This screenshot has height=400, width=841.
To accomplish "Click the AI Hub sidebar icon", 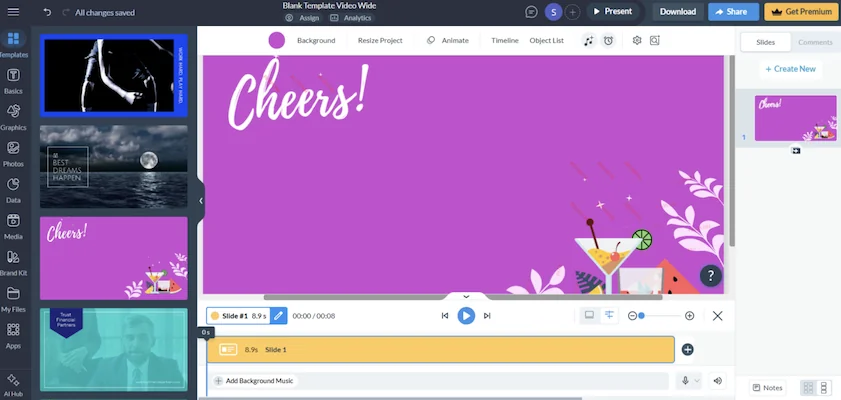I will click(13, 384).
